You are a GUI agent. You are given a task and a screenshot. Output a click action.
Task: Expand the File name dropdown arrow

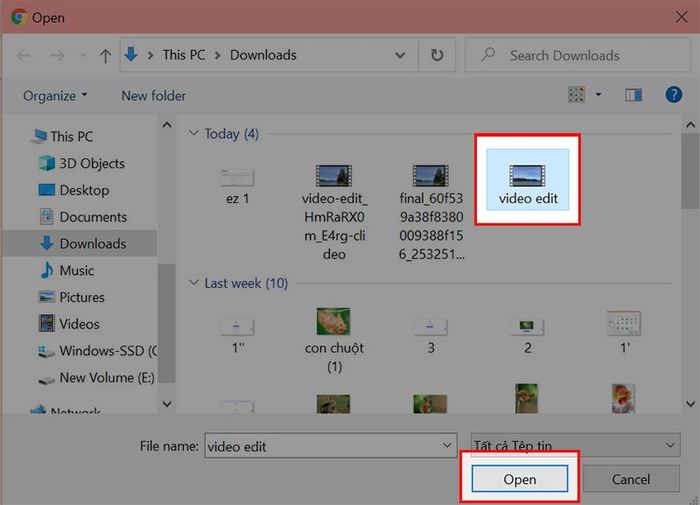446,446
